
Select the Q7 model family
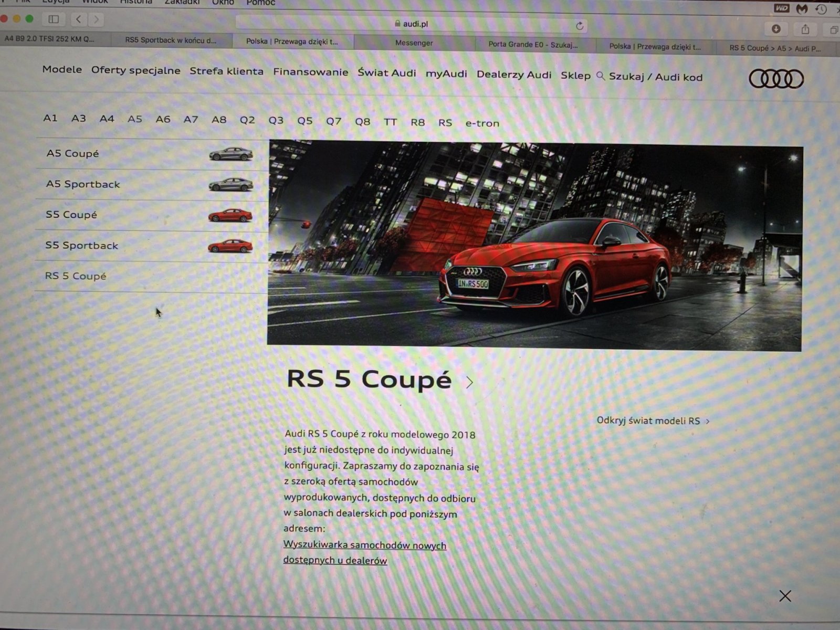point(334,122)
